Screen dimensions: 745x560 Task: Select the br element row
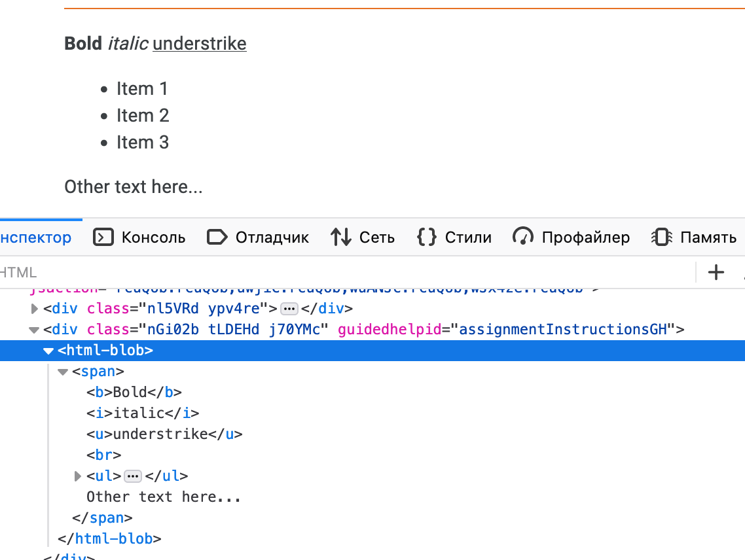click(x=104, y=455)
